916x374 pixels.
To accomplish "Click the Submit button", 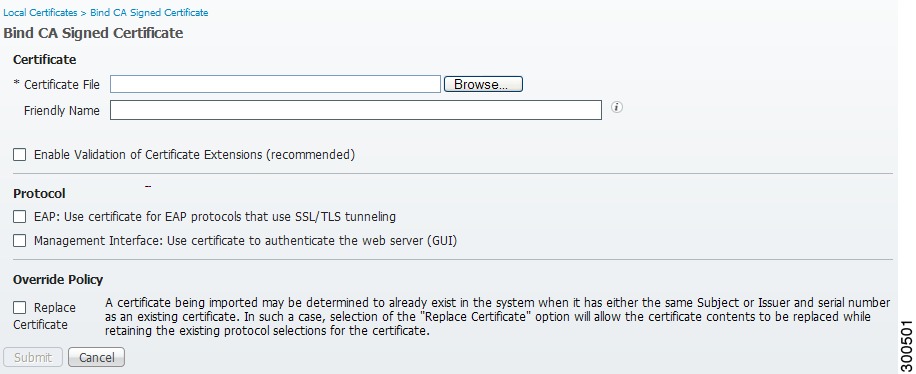I will coord(33,357).
